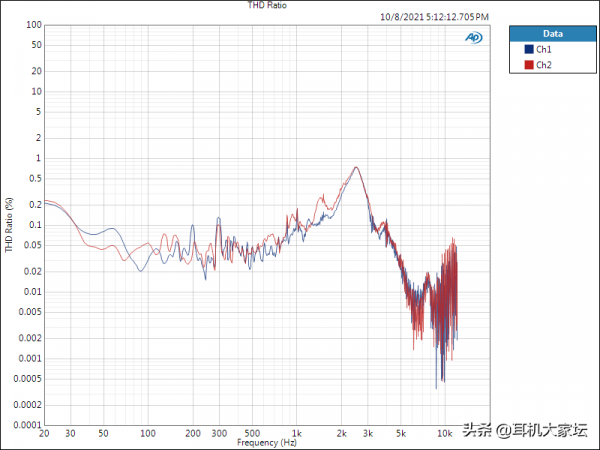Image resolution: width=600 pixels, height=450 pixels.
Task: Click the 0.0001 label at vertical axis bottom
Action: [x=27, y=425]
